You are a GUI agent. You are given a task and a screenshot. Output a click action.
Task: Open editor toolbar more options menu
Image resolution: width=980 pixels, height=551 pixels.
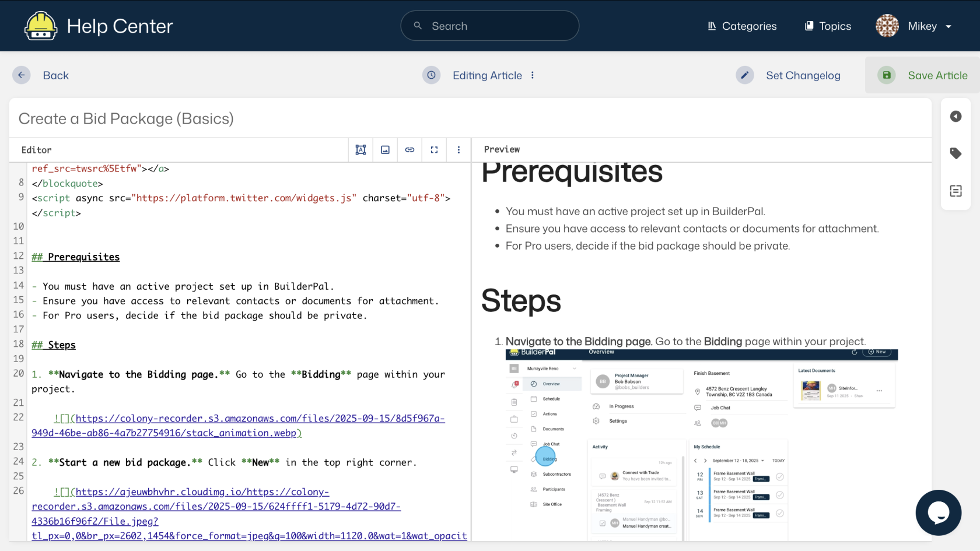459,150
